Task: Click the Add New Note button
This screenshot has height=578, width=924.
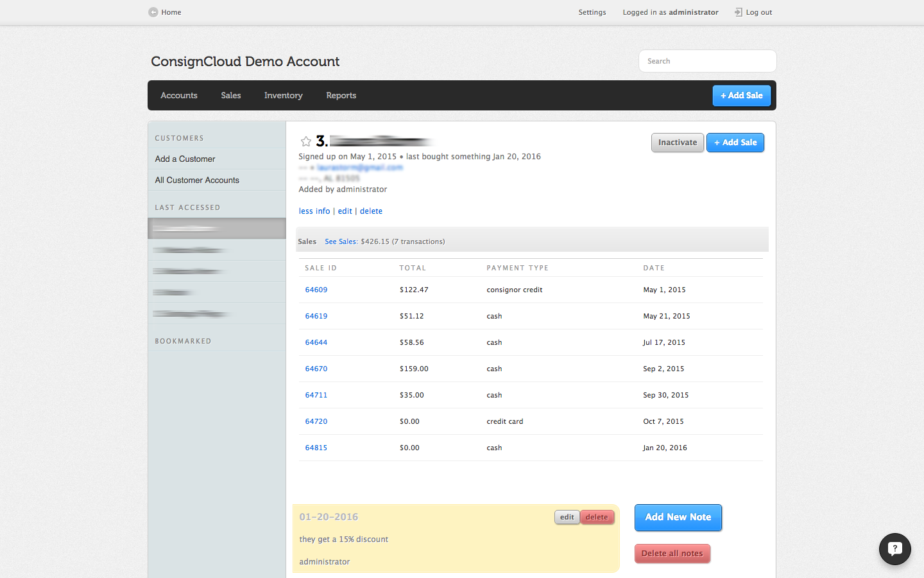Action: click(678, 518)
